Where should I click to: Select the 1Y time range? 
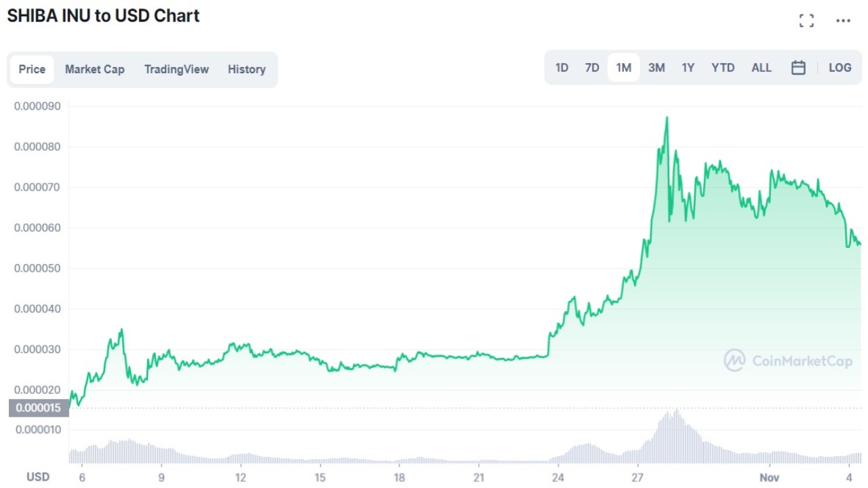[688, 68]
